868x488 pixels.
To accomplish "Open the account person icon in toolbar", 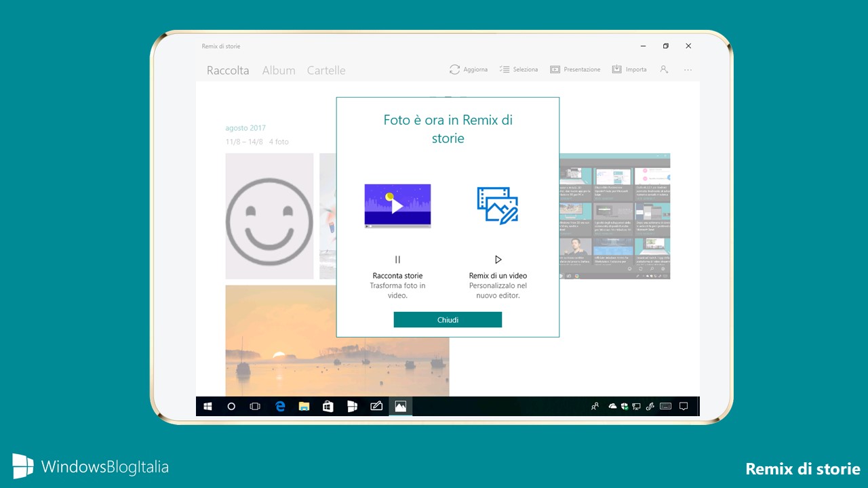I will tap(664, 69).
